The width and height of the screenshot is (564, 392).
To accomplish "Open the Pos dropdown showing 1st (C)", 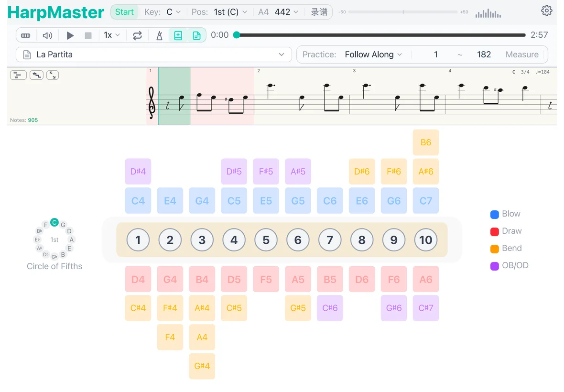I will 231,12.
